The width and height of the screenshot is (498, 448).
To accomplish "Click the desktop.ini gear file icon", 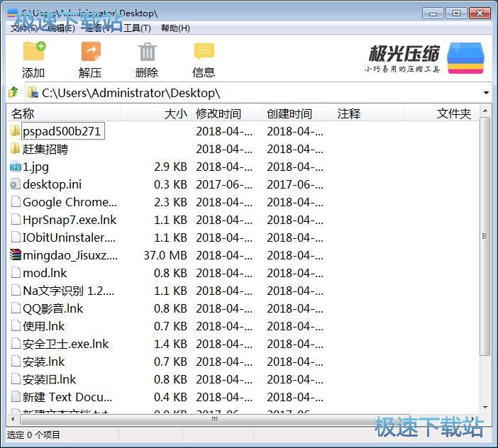I will coord(15,184).
